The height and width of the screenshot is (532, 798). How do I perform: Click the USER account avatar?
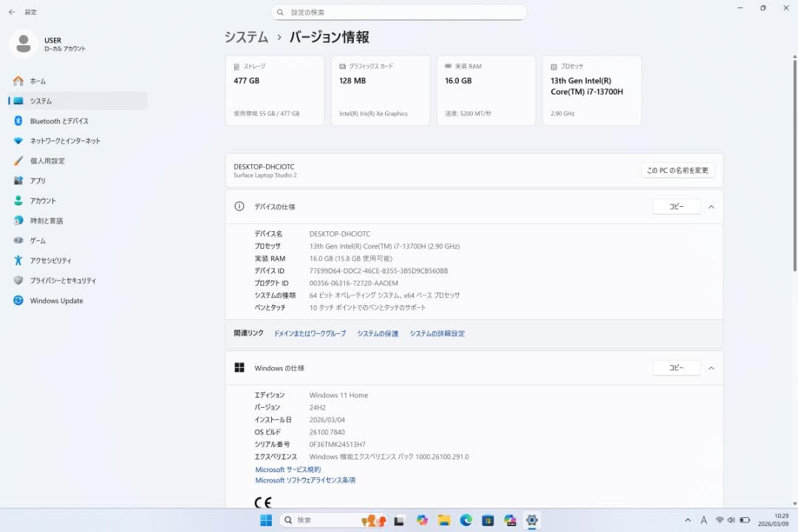pos(23,44)
